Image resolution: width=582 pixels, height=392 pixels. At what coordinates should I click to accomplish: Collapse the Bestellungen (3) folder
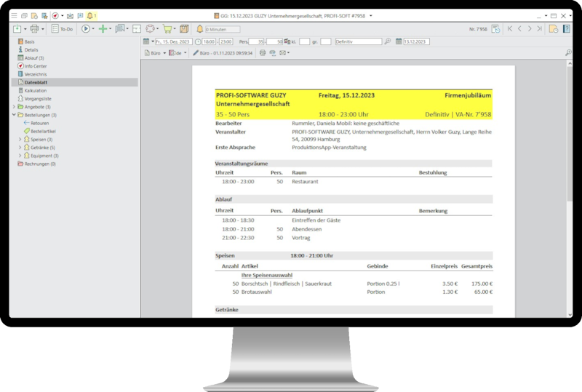pos(14,115)
